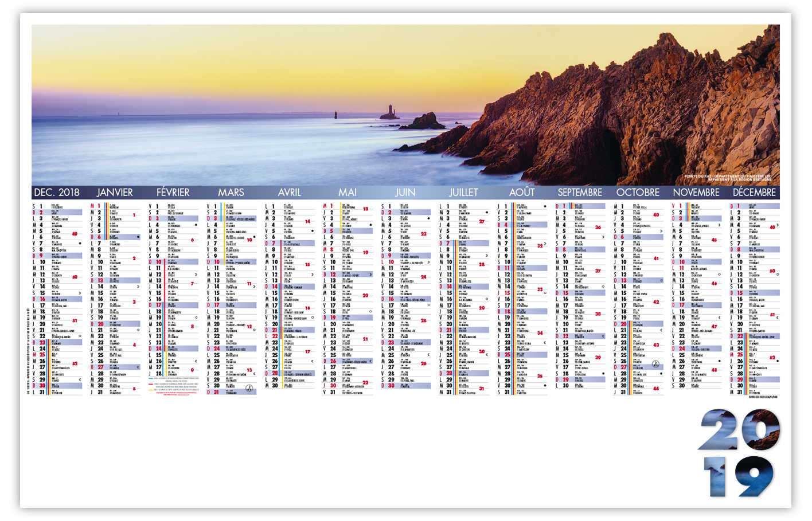Click Monday 22 in Avril

click(x=289, y=336)
